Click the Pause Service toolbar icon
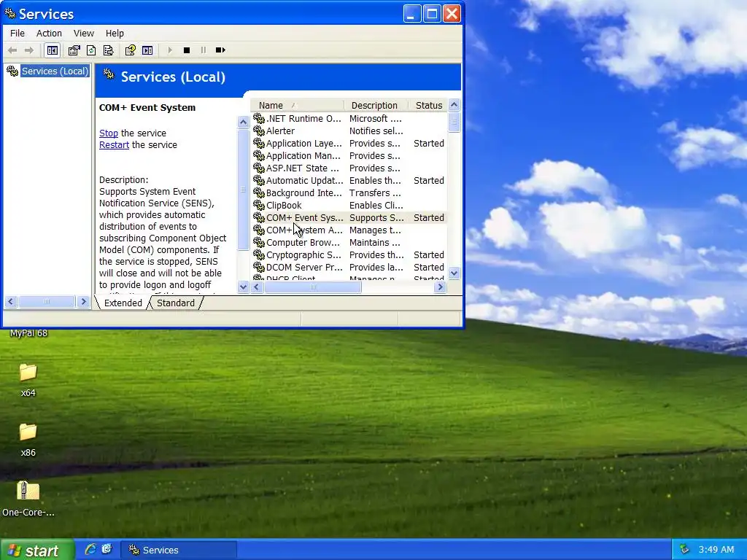Image resolution: width=747 pixels, height=560 pixels. tap(204, 50)
